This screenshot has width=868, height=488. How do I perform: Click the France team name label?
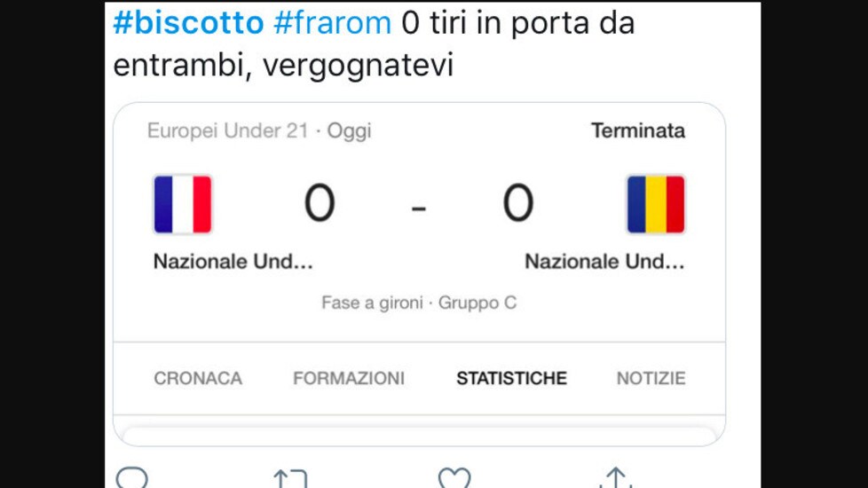coord(233,261)
